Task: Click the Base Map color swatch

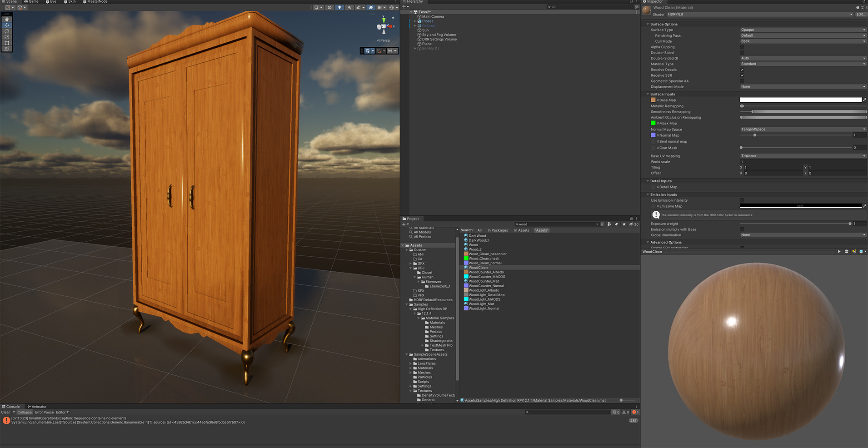Action: pos(653,100)
